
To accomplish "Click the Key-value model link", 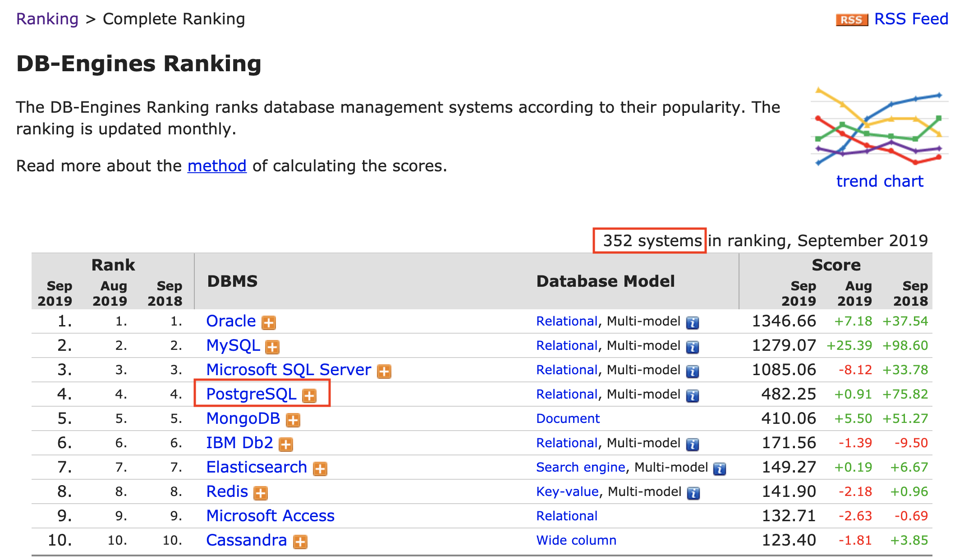I will [x=567, y=491].
